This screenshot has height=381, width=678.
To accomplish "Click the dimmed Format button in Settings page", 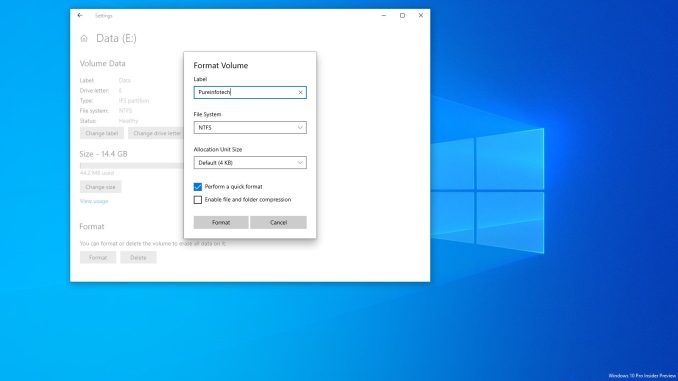I will [98, 257].
